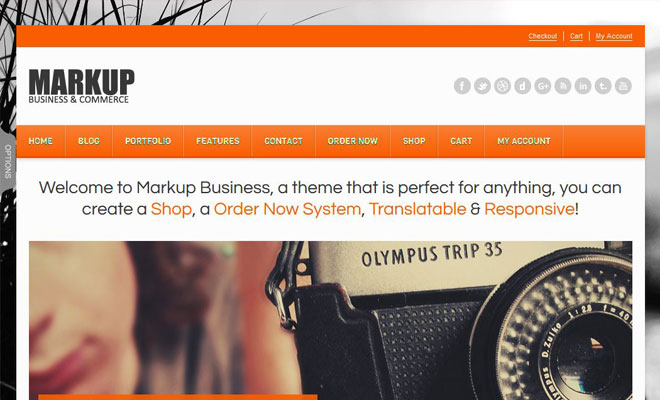
Task: Open the Features navigation item
Action: [218, 141]
